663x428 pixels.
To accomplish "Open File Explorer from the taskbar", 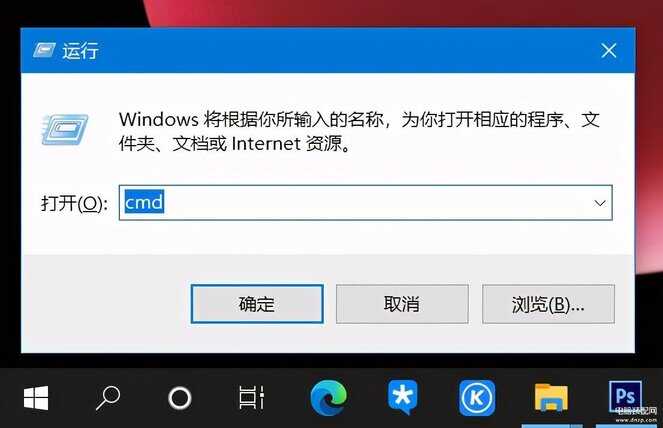I will point(551,398).
